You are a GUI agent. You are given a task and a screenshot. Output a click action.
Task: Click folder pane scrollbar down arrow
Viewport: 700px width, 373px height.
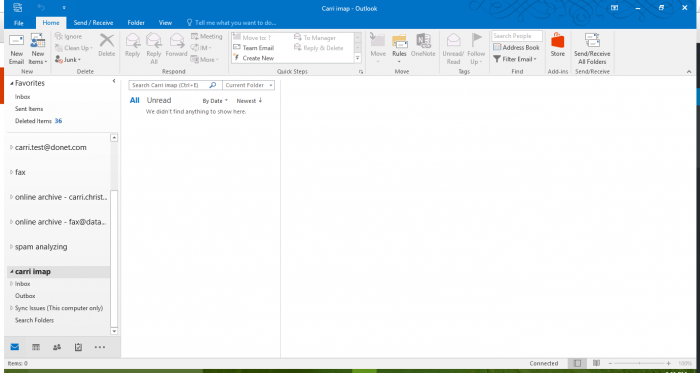point(114,331)
